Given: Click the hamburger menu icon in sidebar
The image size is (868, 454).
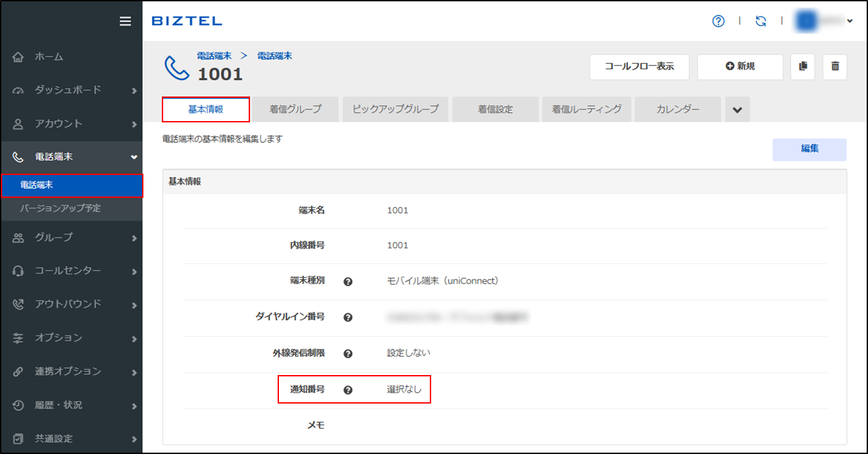Looking at the screenshot, I should click(125, 21).
